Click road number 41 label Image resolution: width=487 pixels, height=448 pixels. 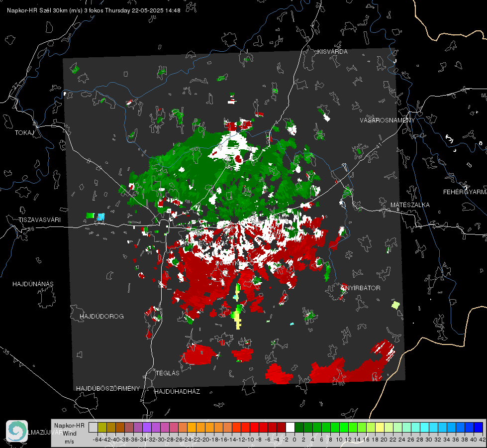(x=378, y=145)
